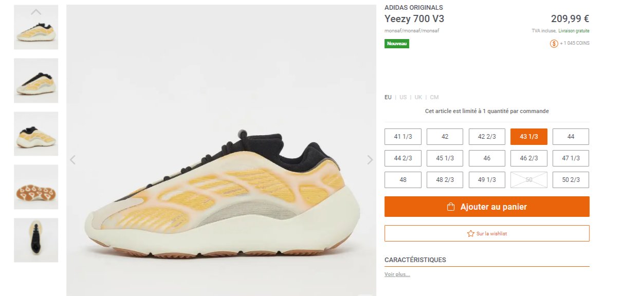Click the orange coins icon
This screenshot has height=296, width=644.
coord(554,44)
